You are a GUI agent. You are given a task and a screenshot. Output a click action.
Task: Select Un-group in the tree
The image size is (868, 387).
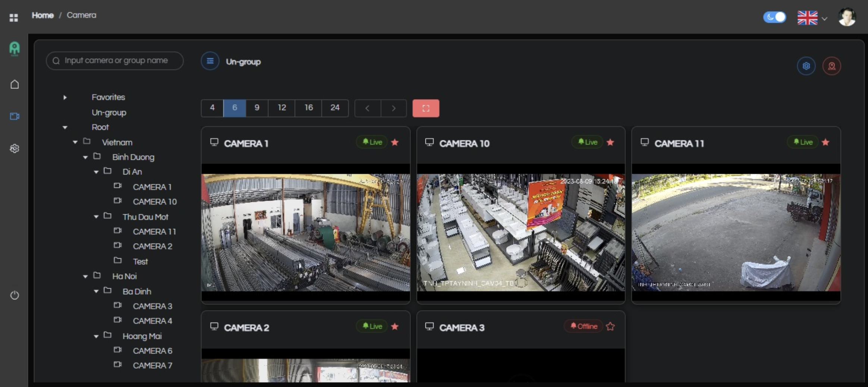(x=109, y=113)
